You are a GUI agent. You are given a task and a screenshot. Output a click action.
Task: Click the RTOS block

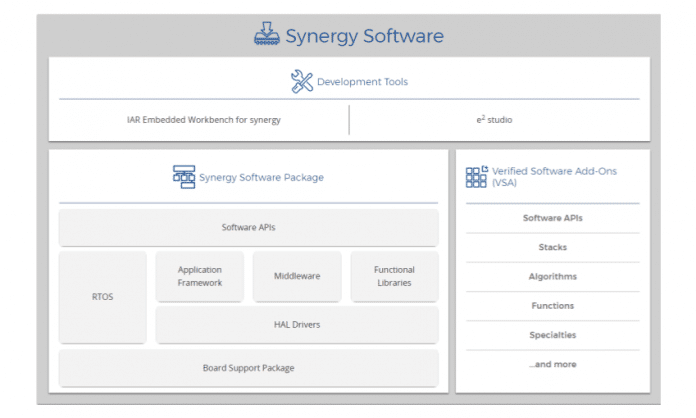tap(103, 297)
